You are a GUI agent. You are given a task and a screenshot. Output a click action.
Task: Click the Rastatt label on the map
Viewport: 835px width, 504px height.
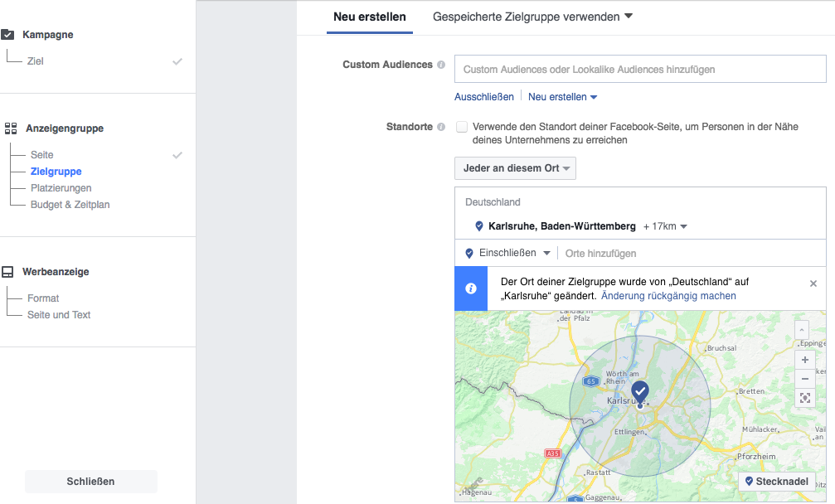[x=599, y=472]
